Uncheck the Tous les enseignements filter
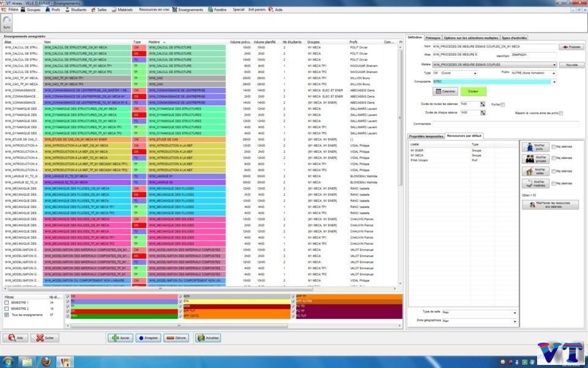The width and height of the screenshot is (588, 368). pos(7,314)
